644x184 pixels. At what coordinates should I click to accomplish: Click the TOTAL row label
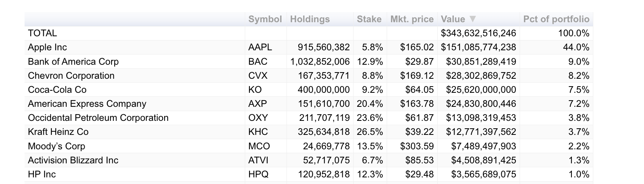coord(42,33)
